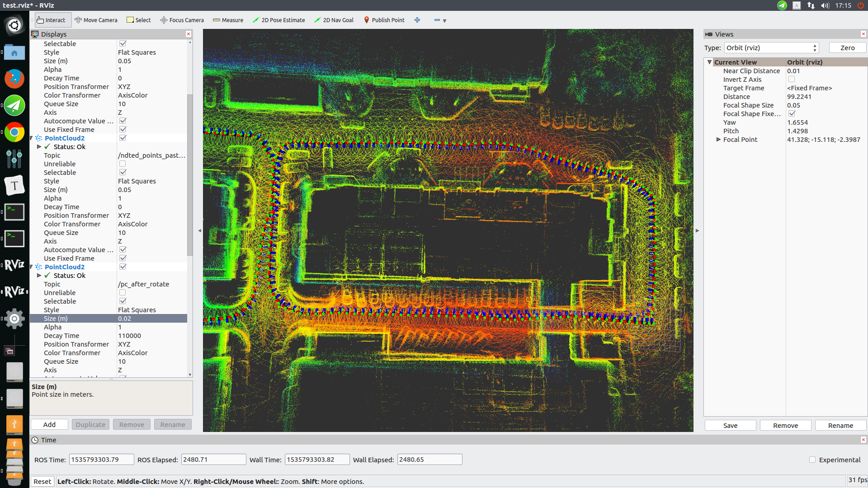Click the add tool plus icon

[417, 20]
